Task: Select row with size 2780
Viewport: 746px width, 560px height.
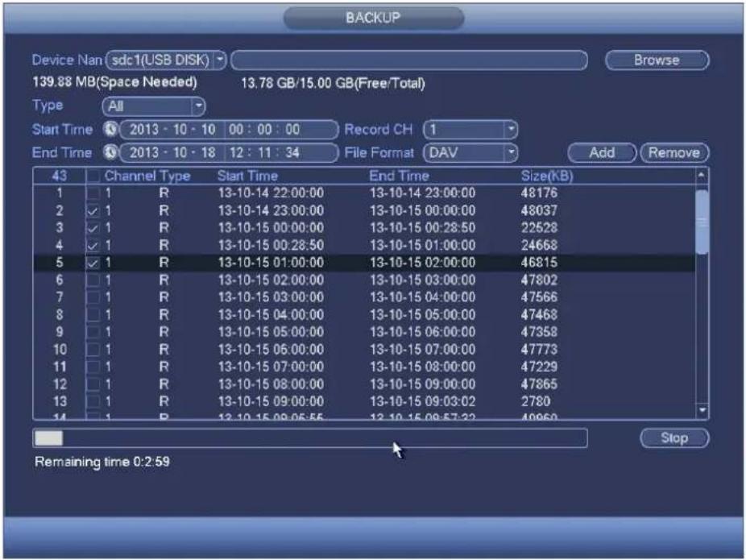Action: pyautogui.click(x=364, y=401)
